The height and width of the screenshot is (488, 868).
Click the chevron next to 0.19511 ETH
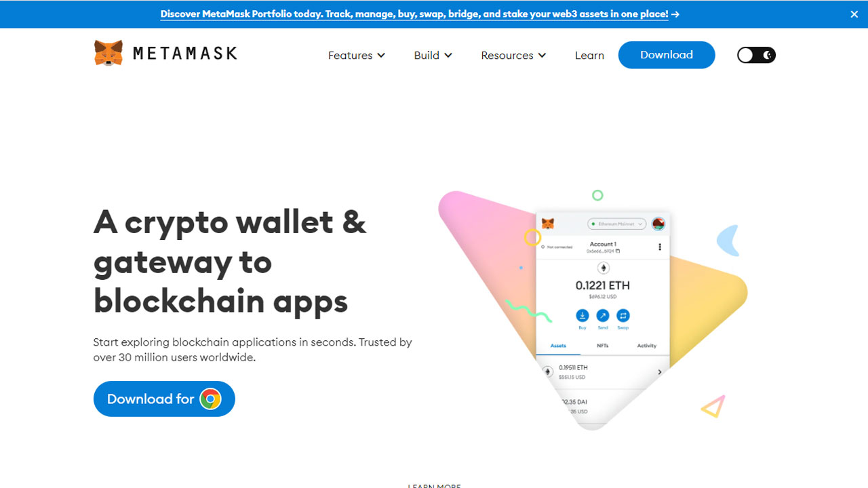tap(660, 372)
